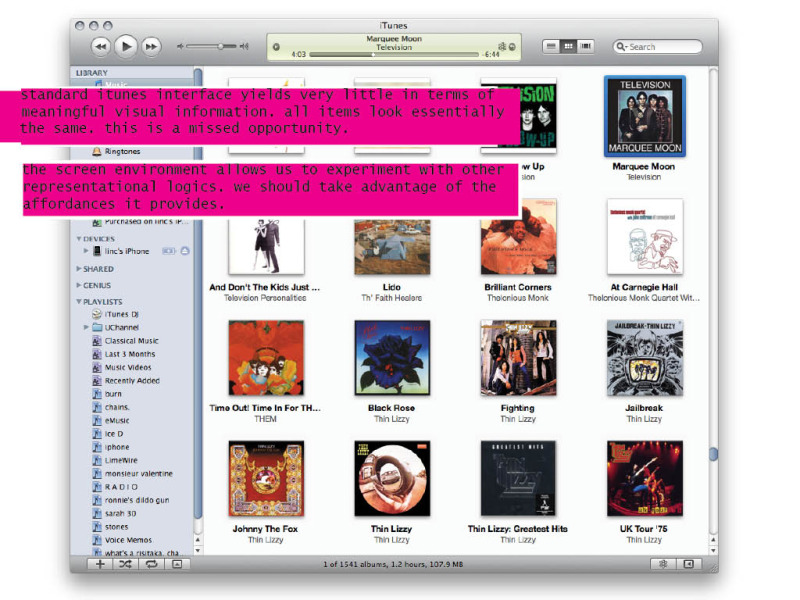This screenshot has width=800, height=600.
Task: Select the LimeWire playlist
Action: tap(115, 460)
